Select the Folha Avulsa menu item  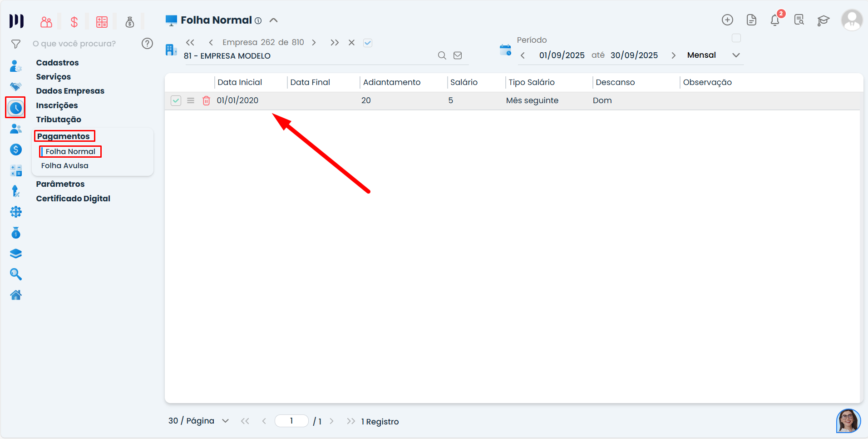click(x=65, y=165)
